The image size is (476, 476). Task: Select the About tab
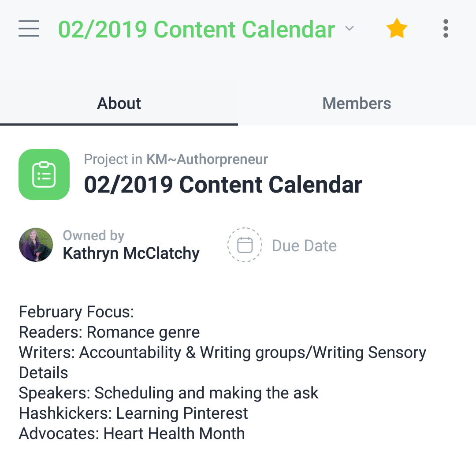(119, 103)
